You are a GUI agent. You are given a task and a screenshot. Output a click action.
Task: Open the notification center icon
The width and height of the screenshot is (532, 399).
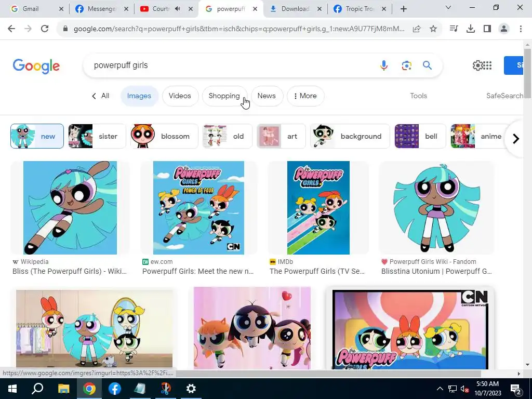point(516,389)
